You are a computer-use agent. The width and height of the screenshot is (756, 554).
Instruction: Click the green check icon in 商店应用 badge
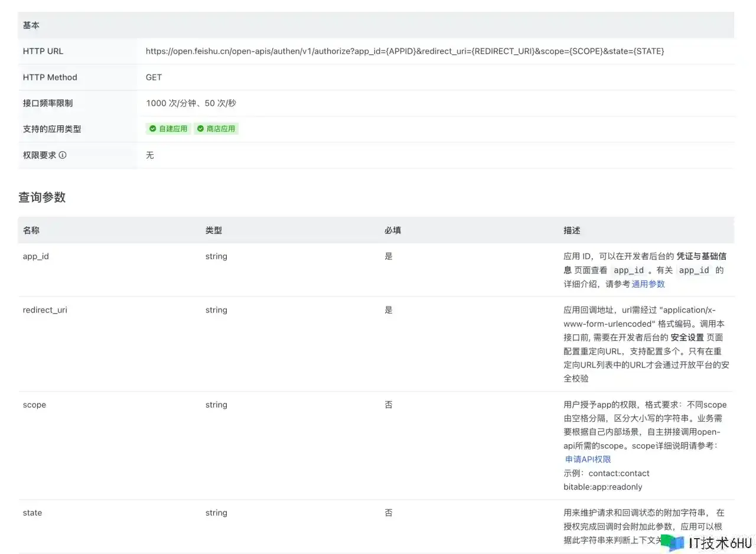point(201,129)
